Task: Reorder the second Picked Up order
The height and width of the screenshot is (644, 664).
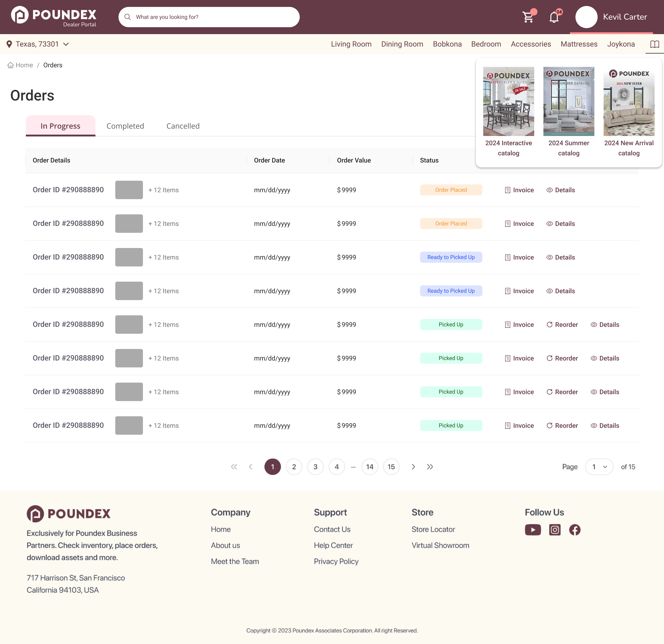Action: (562, 358)
